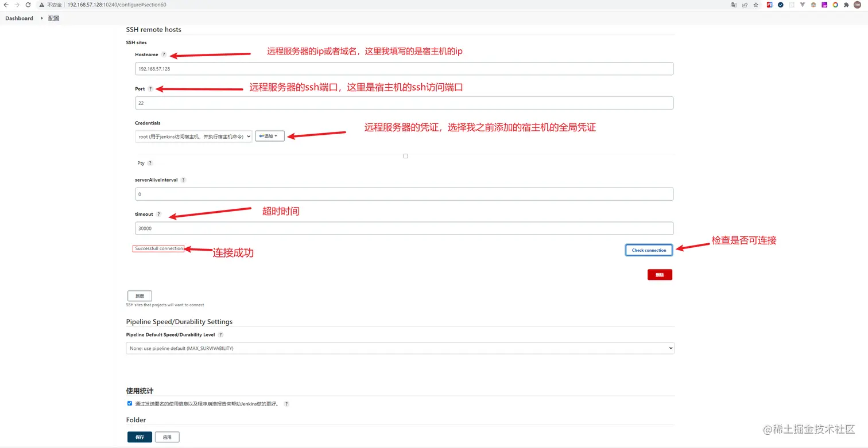868x448 pixels.
Task: Open the red FE extension icon
Action: (x=770, y=5)
